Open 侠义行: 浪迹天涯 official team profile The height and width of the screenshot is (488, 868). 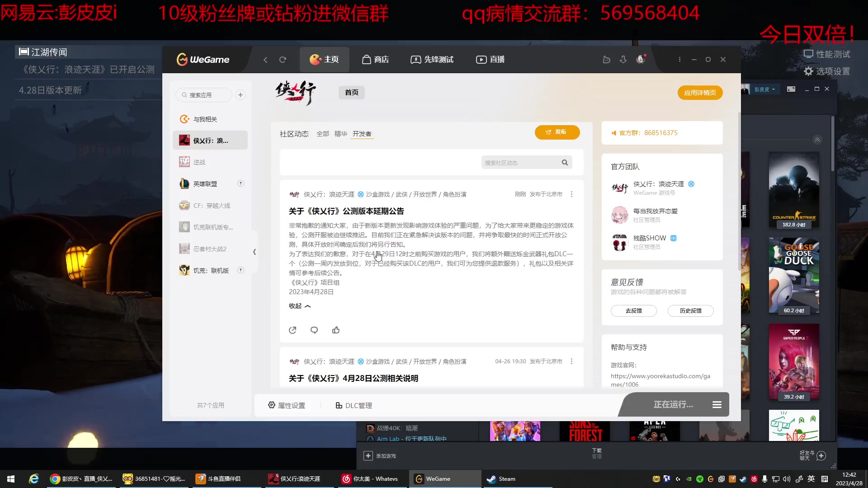658,184
